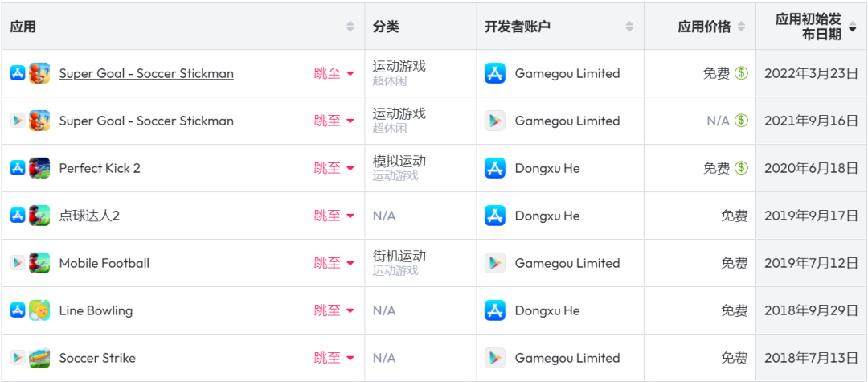Open 跳至 dropdown for Mobile Football
Image resolution: width=868 pixels, height=382 pixels.
coord(334,263)
